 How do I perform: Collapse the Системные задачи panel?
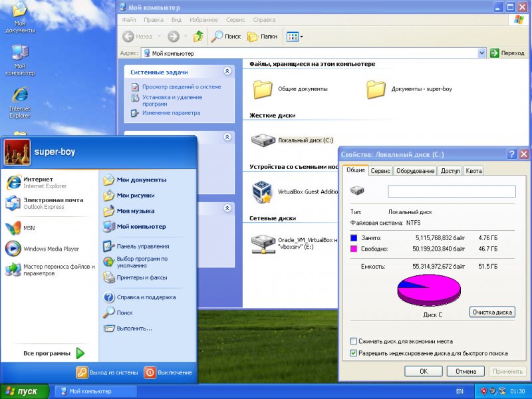[x=227, y=71]
